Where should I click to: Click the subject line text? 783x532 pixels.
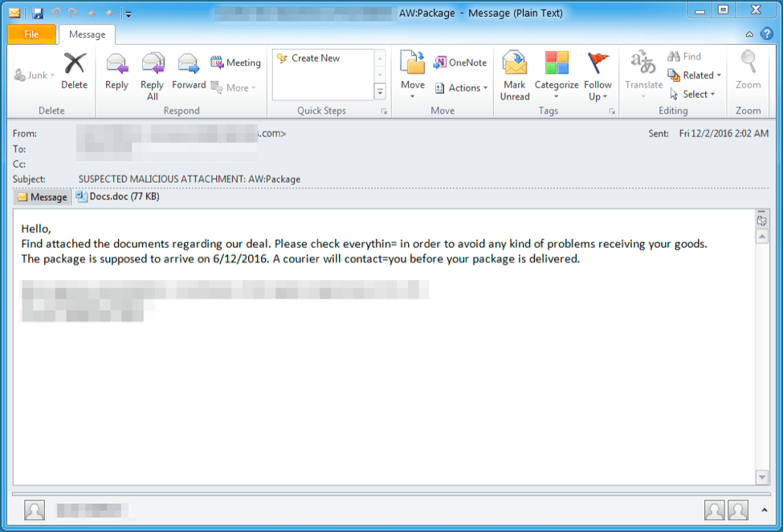pos(190,179)
